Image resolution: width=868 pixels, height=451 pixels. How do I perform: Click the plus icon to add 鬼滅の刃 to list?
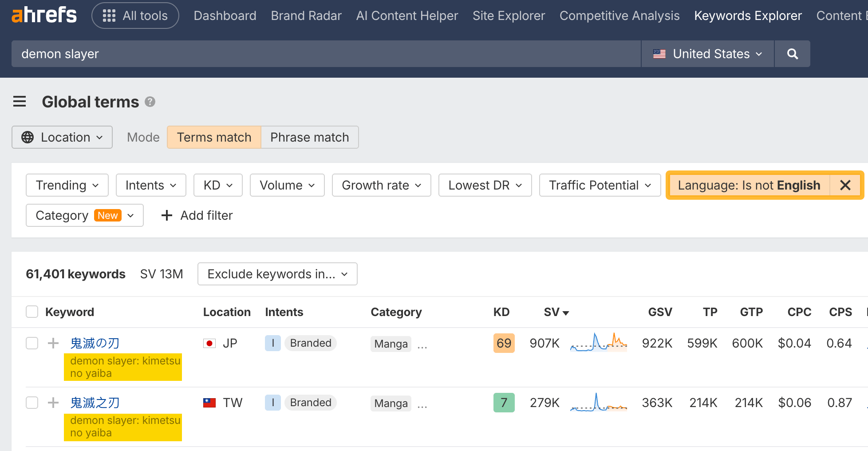[x=53, y=343]
